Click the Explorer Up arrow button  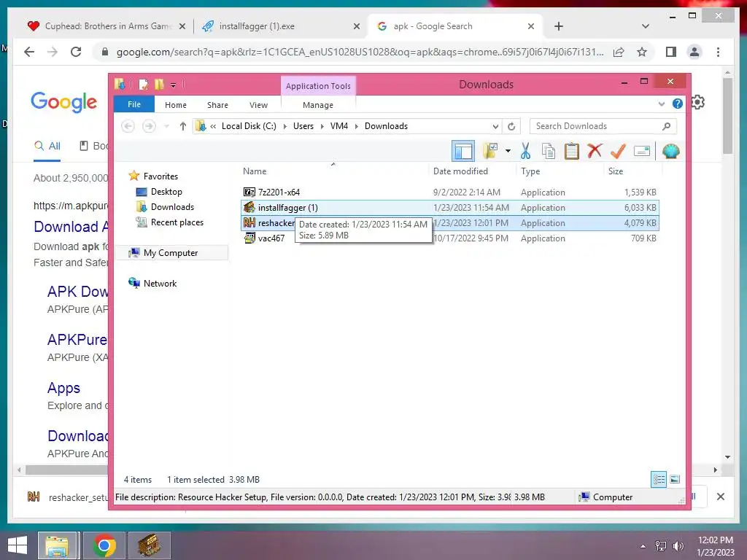[x=182, y=126]
